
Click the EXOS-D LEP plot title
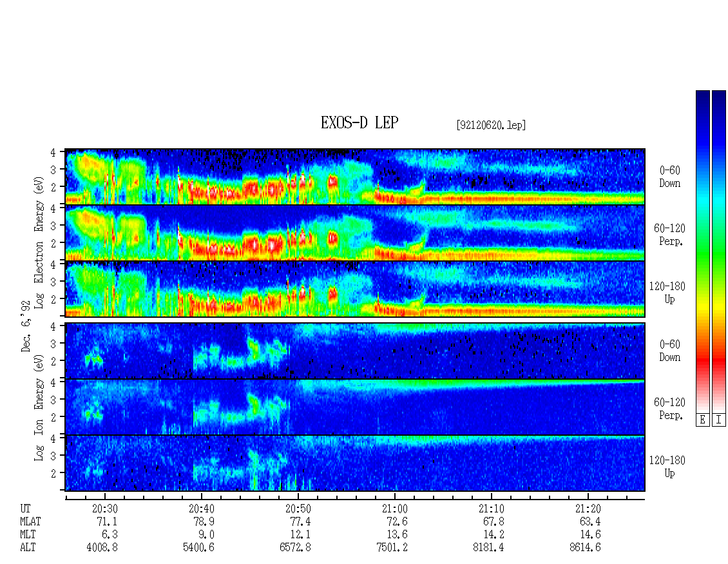click(x=359, y=122)
